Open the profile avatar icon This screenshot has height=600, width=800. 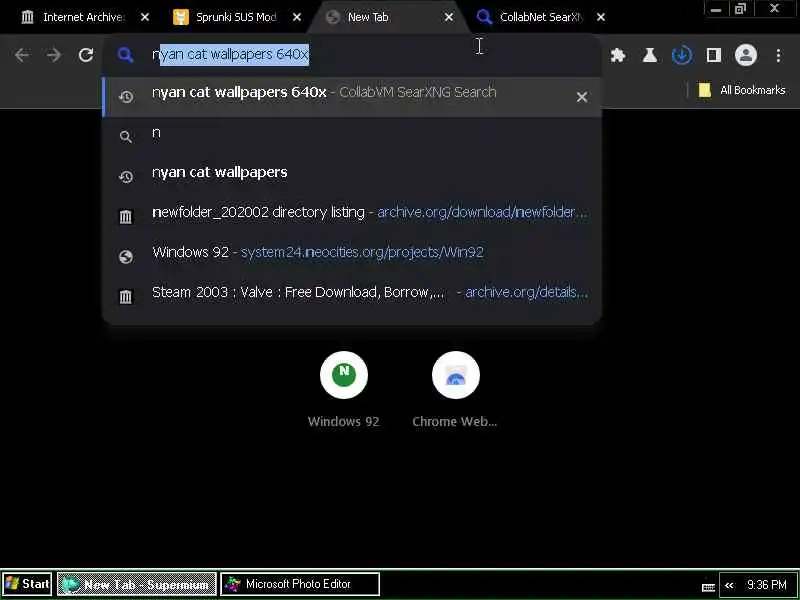pos(745,55)
